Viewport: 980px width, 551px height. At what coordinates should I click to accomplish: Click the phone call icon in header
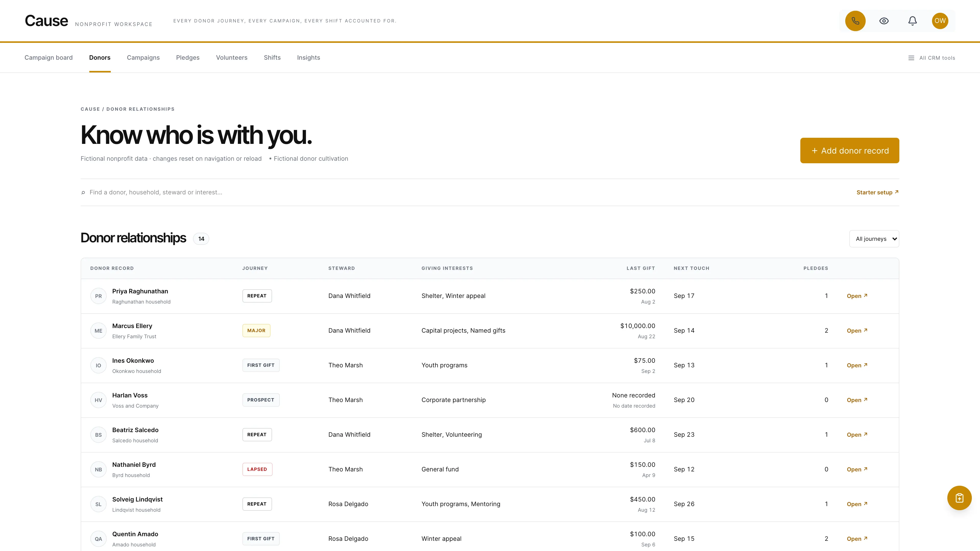(855, 21)
